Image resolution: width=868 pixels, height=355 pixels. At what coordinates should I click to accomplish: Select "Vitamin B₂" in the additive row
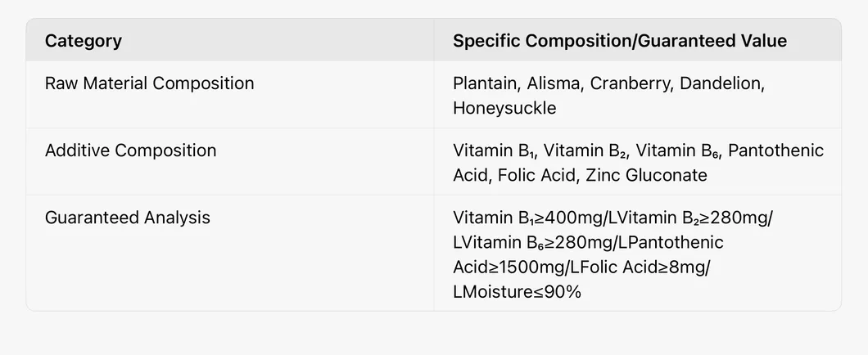coord(585,151)
